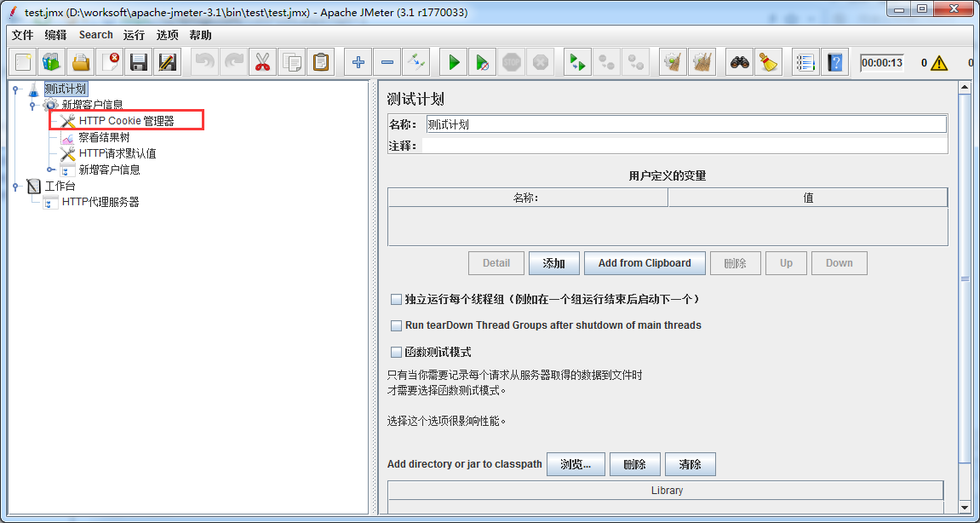Click the 清除 button
The width and height of the screenshot is (980, 523).
[x=690, y=464]
